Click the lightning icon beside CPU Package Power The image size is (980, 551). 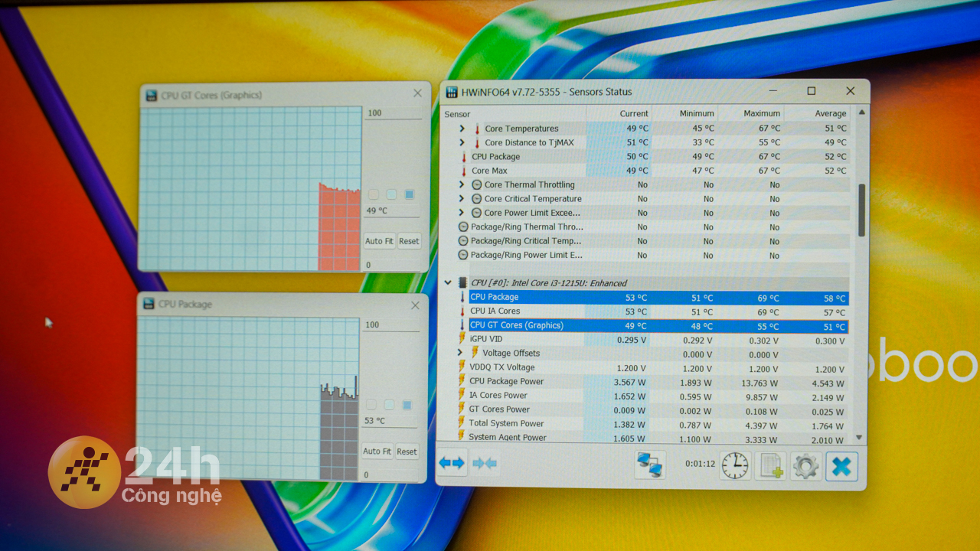tap(462, 381)
